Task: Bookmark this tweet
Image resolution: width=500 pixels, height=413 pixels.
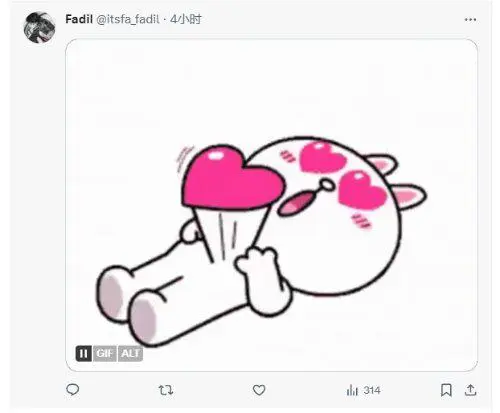Action: [x=446, y=390]
